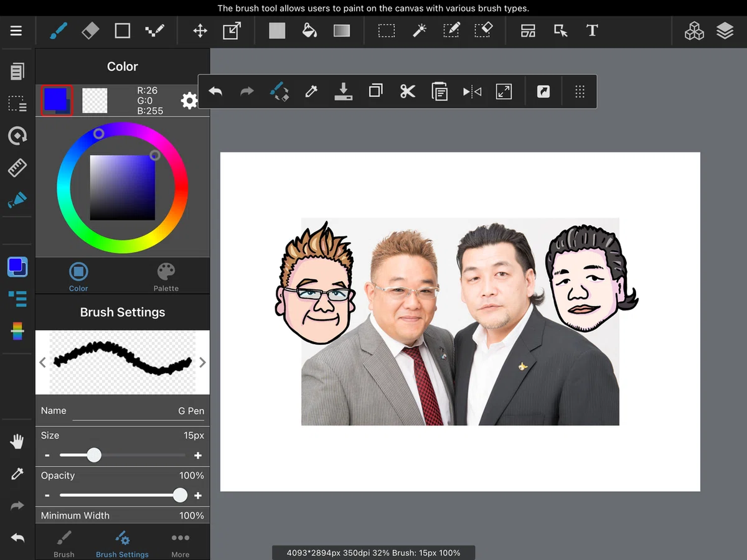Select the Gradient tool

pos(342,30)
